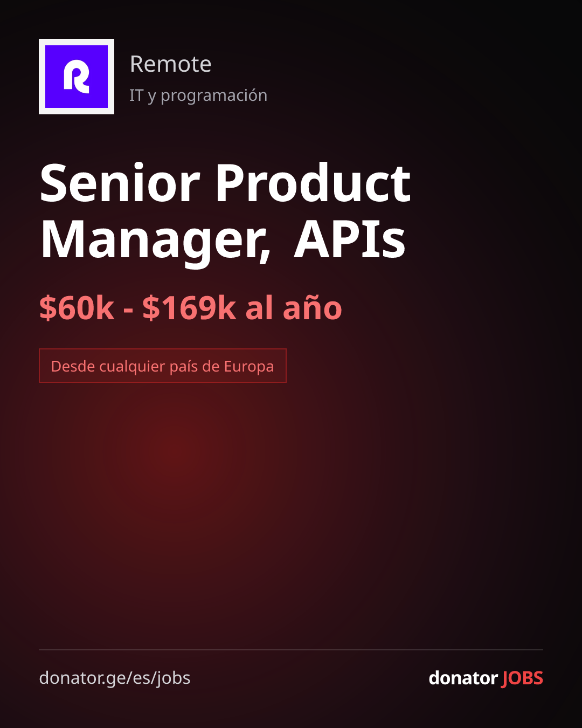
Task: Click the Senior Product title line
Action: click(x=225, y=183)
